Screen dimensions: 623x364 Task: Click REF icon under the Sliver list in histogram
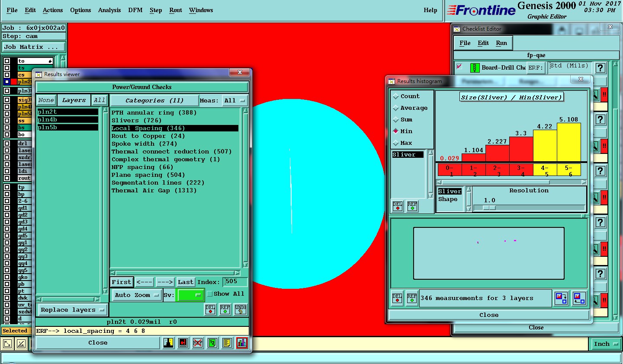pyautogui.click(x=412, y=206)
